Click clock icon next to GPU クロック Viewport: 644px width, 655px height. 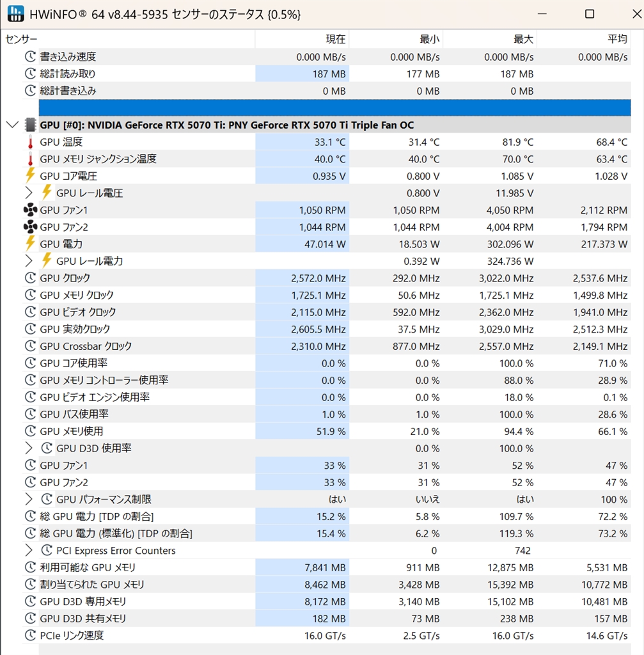30,278
